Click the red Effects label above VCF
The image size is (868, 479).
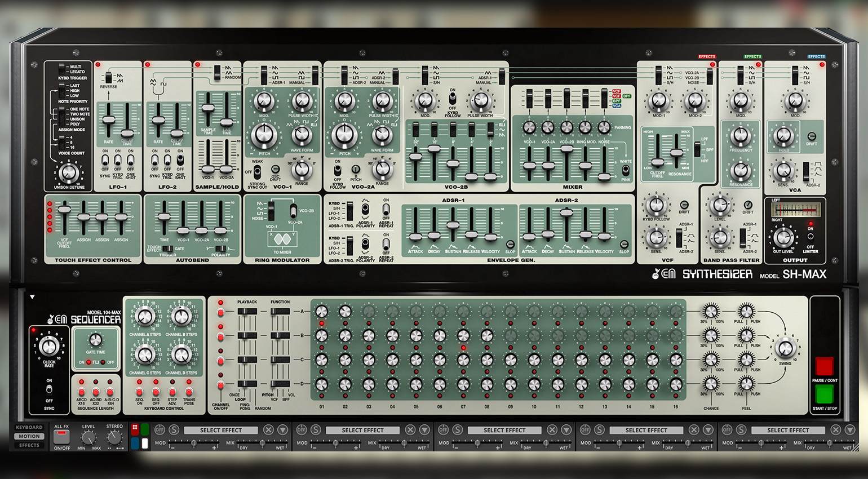(707, 56)
